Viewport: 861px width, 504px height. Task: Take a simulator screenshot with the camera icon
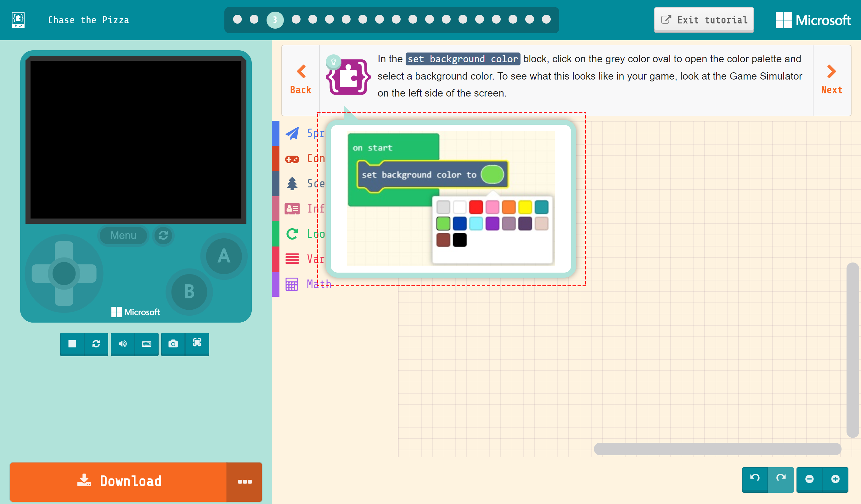(x=173, y=344)
